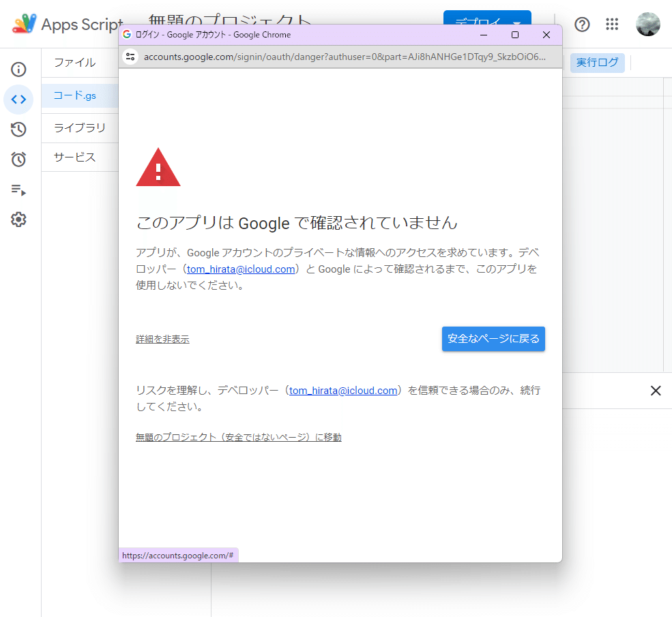Click the ライブラリ section

(80, 127)
